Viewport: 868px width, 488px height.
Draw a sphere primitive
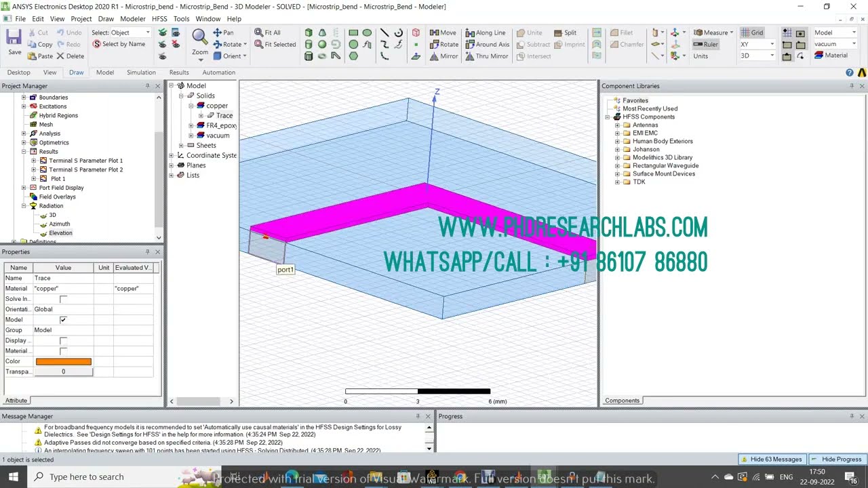(322, 44)
